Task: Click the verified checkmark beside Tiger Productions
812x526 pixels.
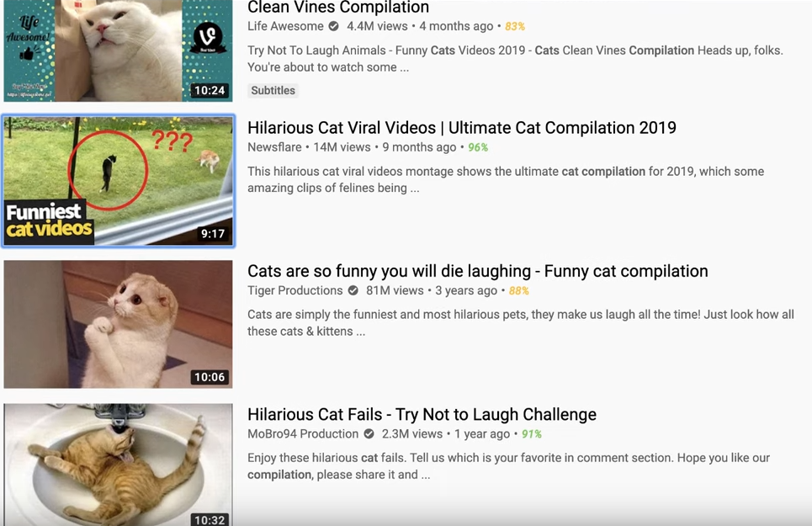Action: (353, 290)
